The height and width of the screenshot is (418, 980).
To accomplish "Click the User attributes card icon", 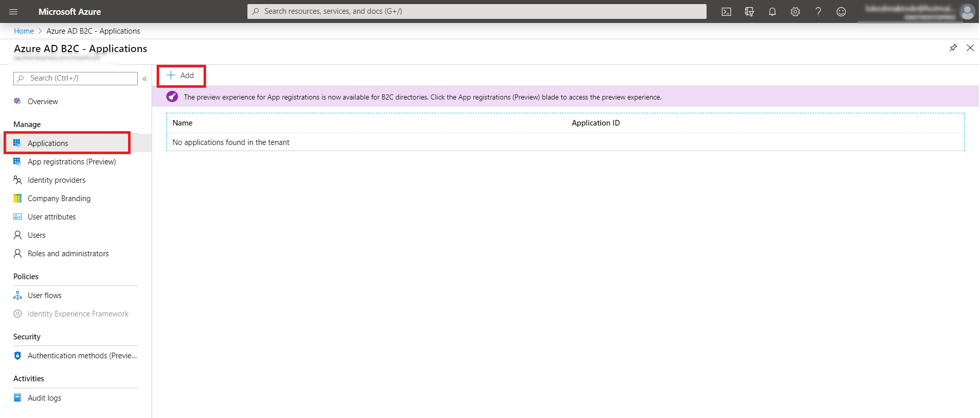I will (x=17, y=216).
